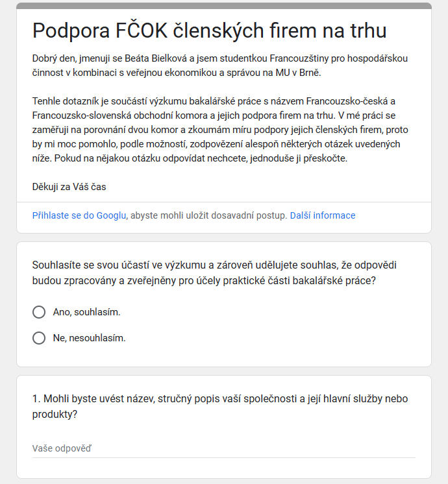Click the "Ano, souhlasím." option label text
This screenshot has width=448, height=484.
pos(86,312)
